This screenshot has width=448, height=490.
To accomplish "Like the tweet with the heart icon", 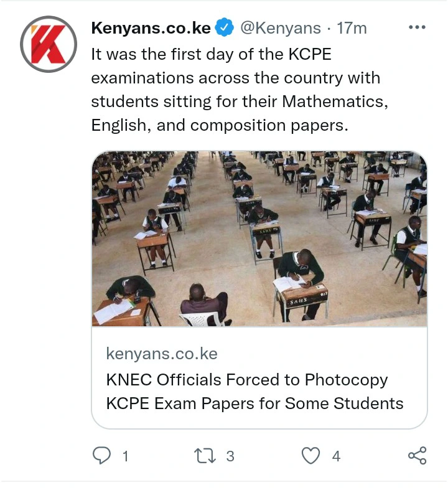I will click(310, 456).
